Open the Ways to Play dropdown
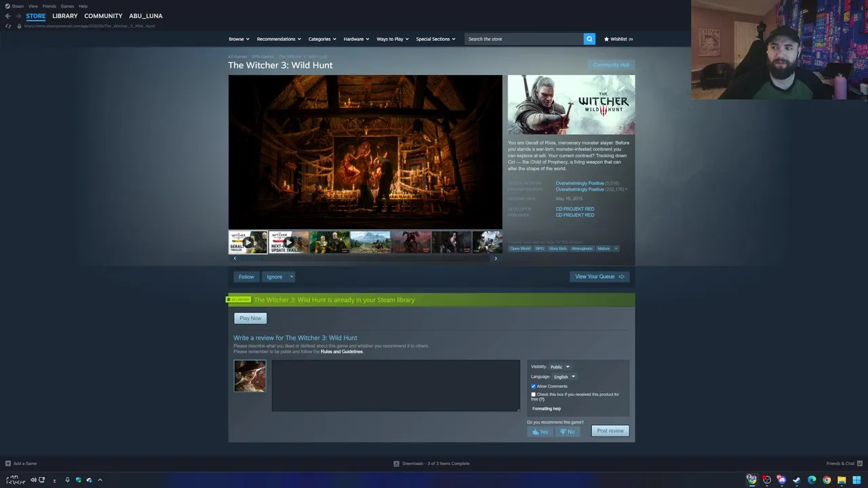Viewport: 868px width, 488px height. point(393,39)
